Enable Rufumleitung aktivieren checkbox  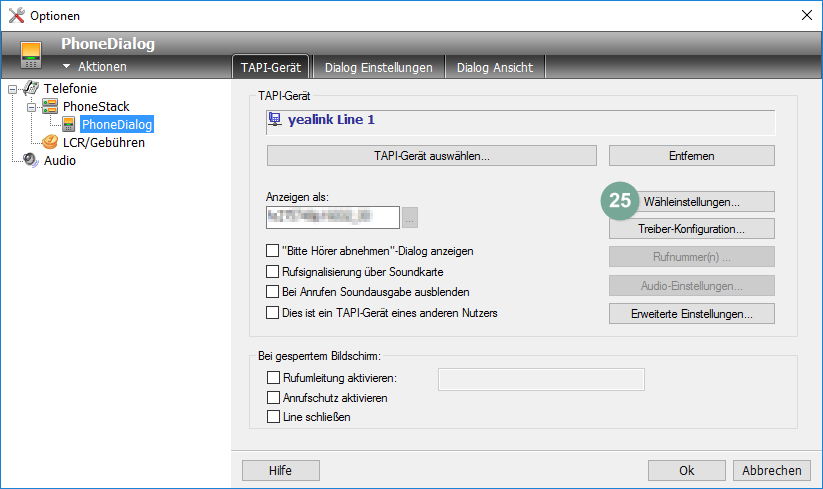coord(273,378)
